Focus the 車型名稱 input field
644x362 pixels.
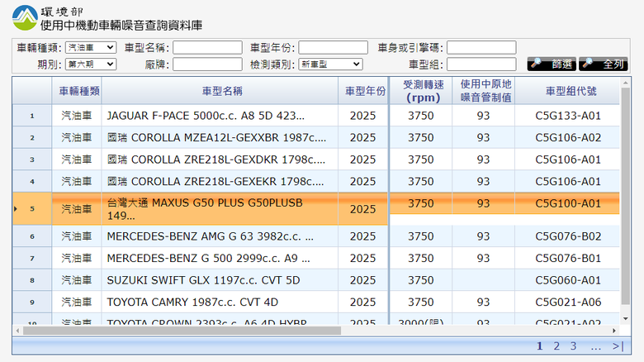pyautogui.click(x=207, y=48)
